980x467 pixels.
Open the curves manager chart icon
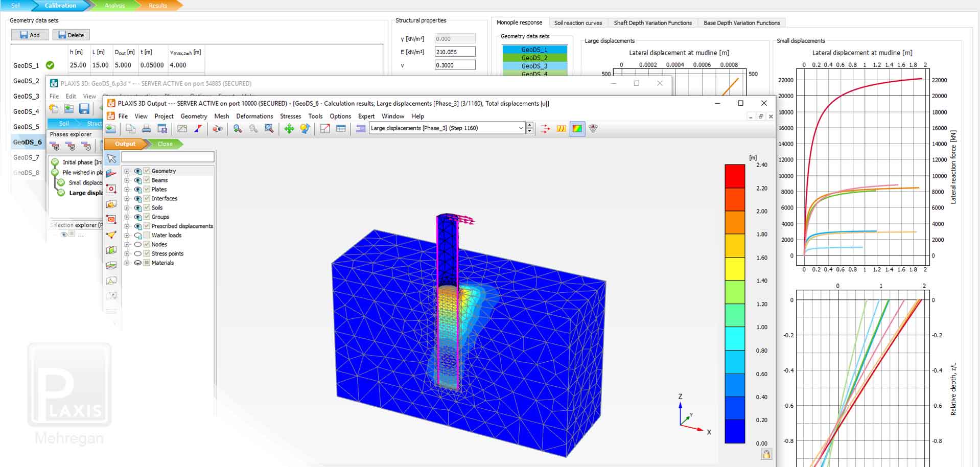tap(182, 129)
